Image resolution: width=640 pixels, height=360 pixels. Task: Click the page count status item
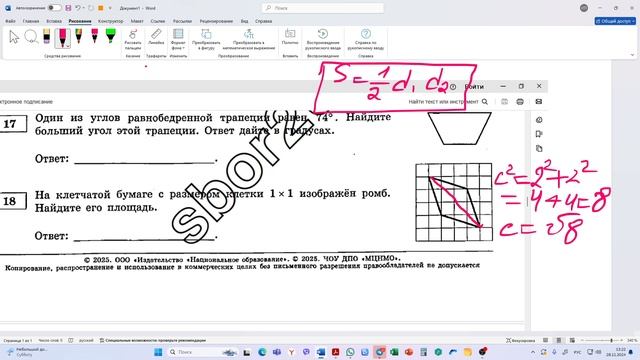[18, 340]
